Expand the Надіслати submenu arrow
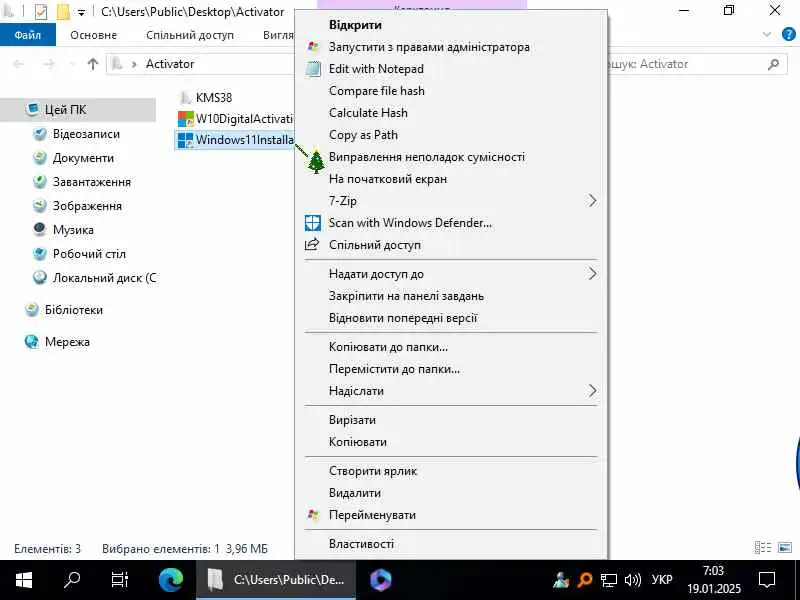Image resolution: width=800 pixels, height=600 pixels. click(x=592, y=391)
